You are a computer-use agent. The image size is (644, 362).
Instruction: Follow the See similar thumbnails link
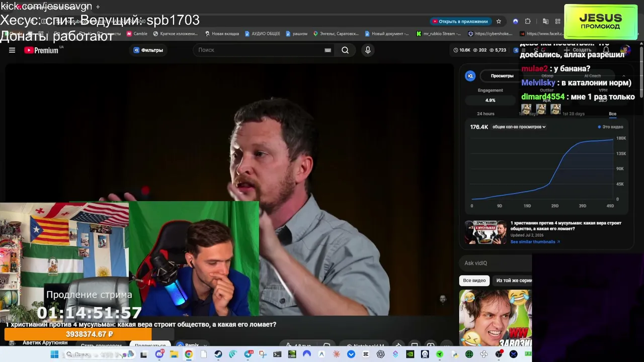coord(535,242)
